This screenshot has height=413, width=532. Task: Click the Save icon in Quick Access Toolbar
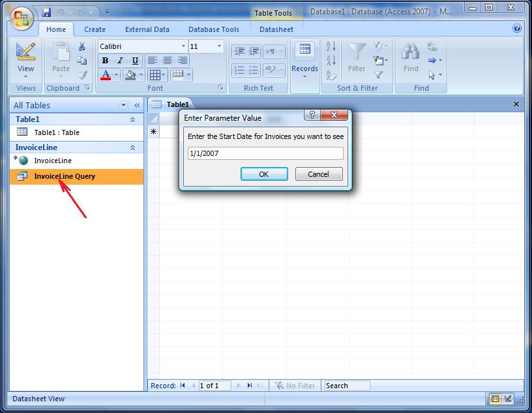46,12
